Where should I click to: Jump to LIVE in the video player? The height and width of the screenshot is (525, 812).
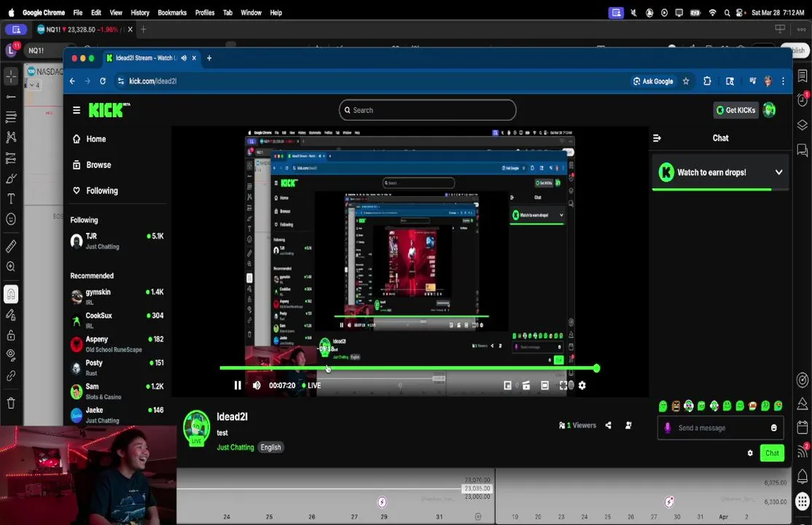click(x=311, y=385)
